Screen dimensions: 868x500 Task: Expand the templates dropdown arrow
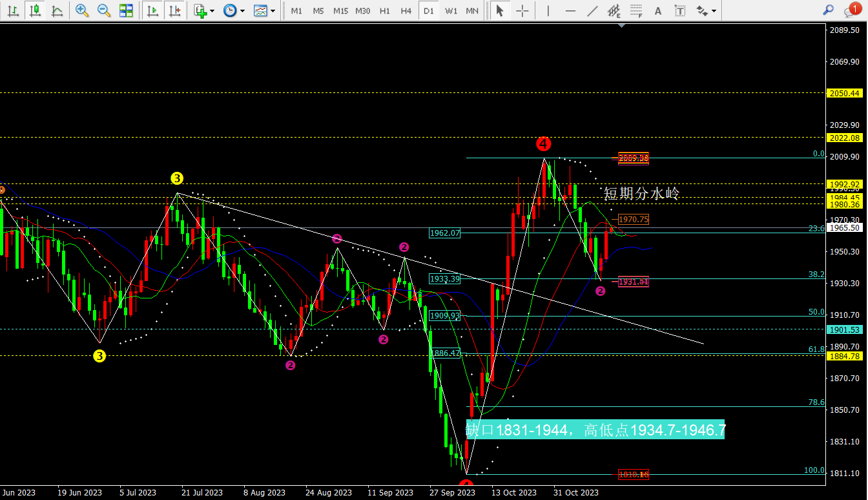[273, 10]
